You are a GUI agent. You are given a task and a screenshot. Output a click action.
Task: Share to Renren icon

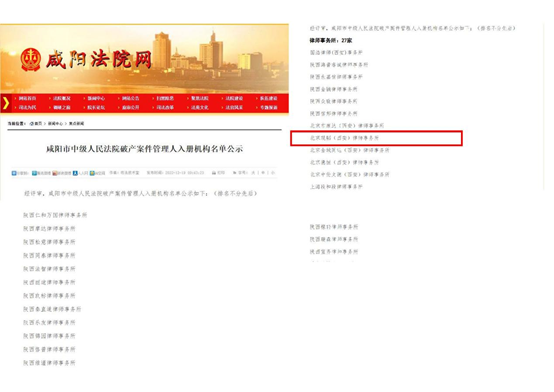pos(75,173)
